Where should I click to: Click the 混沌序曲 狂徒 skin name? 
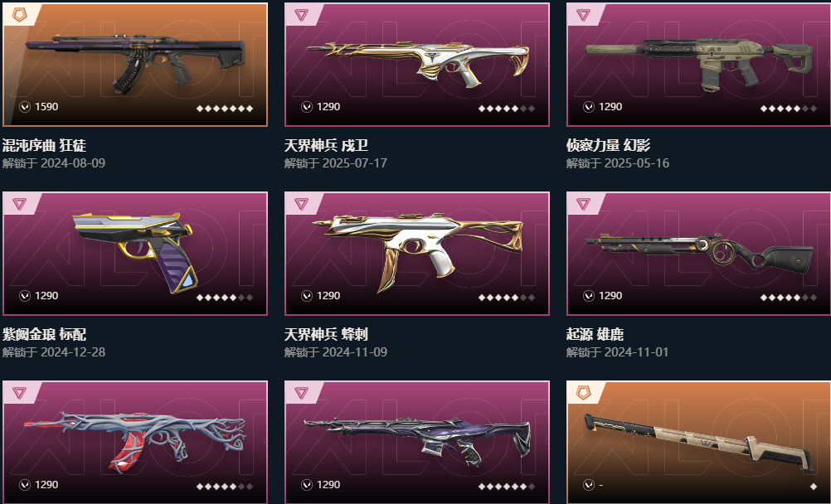(44, 145)
